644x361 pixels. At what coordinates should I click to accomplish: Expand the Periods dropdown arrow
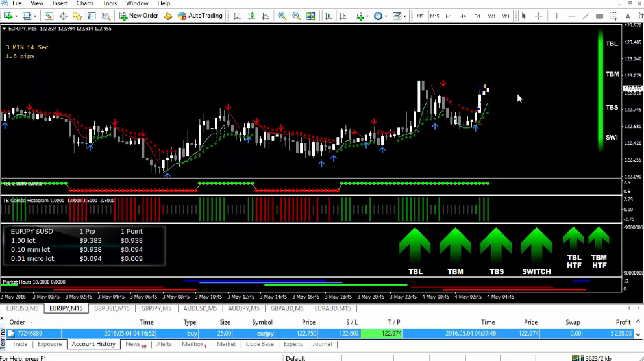pyautogui.click(x=386, y=16)
